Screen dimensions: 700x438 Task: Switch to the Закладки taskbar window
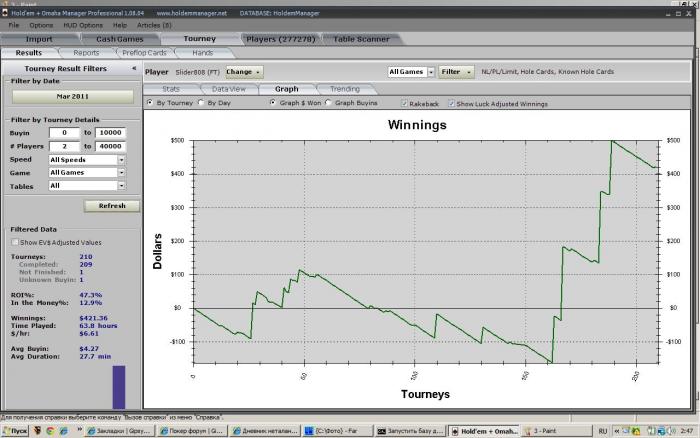tap(121, 431)
